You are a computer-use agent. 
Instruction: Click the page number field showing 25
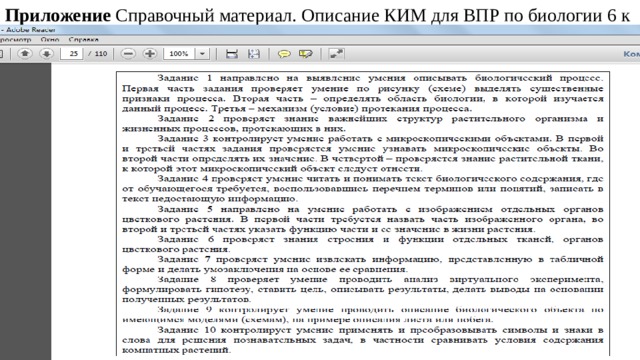coord(72,53)
